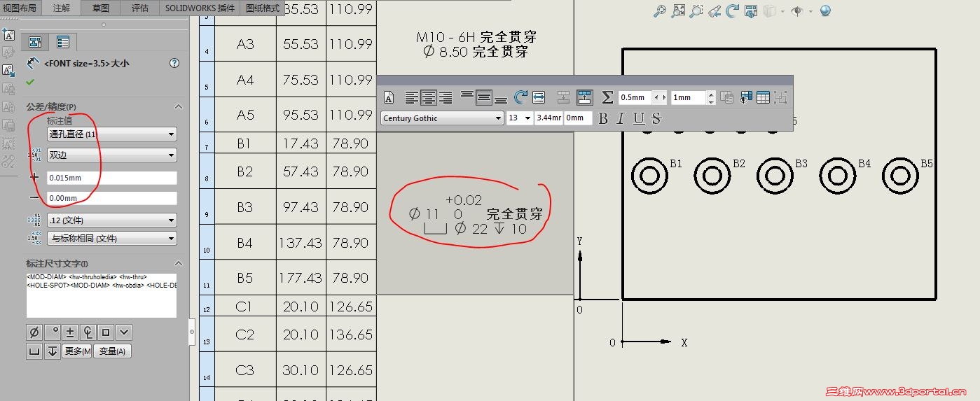Click the table with eye icon
This screenshot has height=401, width=980.
[746, 97]
